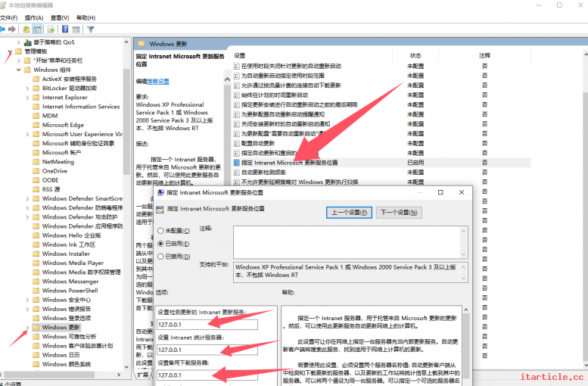The image size is (588, 386).
Task: Click the filter funnel icon in toolbar
Action: pyautogui.click(x=90, y=30)
